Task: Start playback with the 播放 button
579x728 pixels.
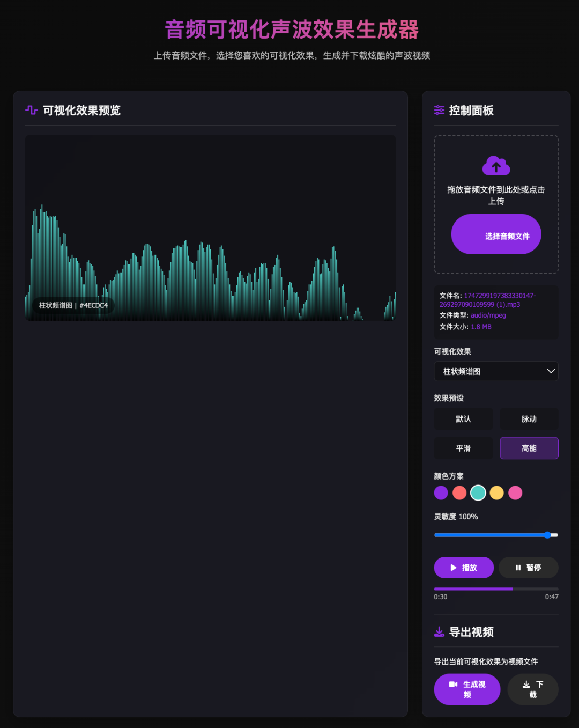Action: coord(464,568)
